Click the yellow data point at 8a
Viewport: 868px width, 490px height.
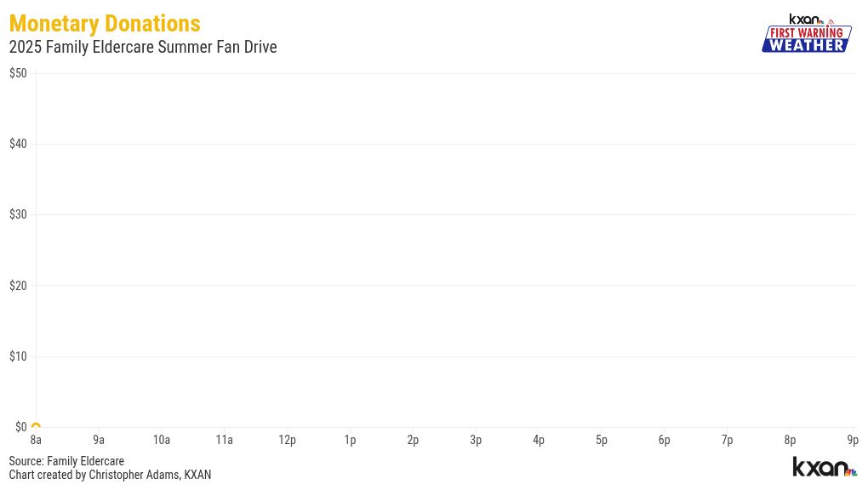pyautogui.click(x=36, y=426)
